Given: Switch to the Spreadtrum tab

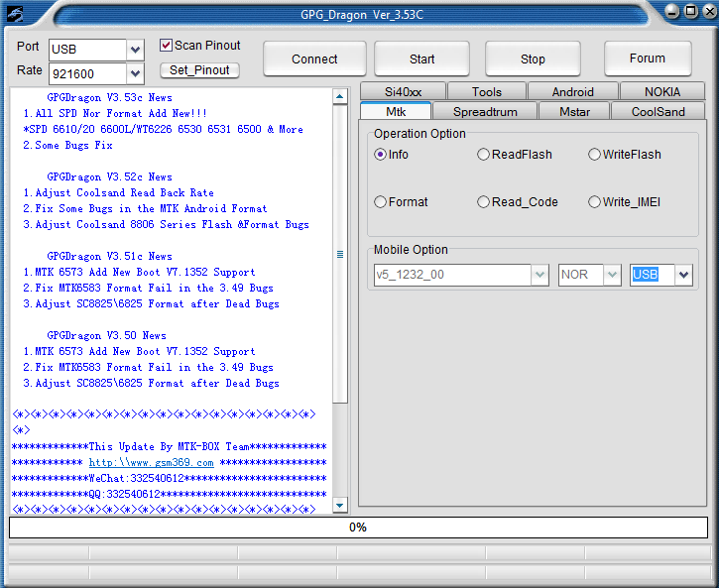Looking at the screenshot, I should click(x=485, y=112).
